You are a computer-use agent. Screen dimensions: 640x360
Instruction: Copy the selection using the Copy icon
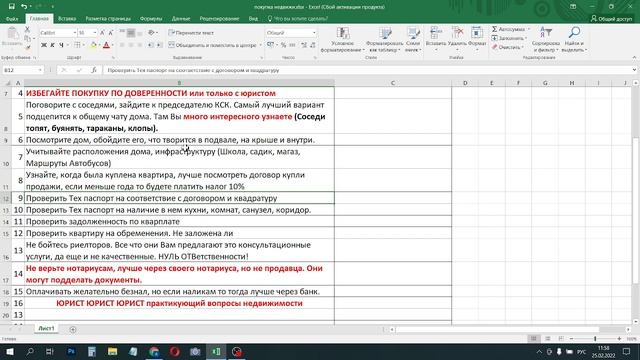click(x=27, y=38)
